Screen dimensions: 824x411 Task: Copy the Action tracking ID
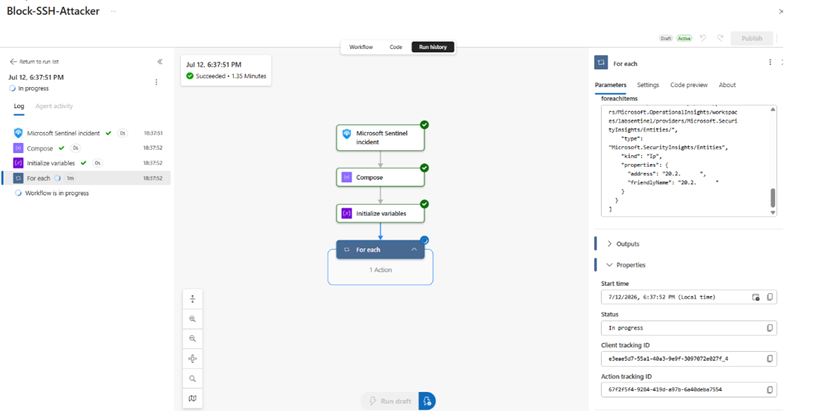coord(769,390)
